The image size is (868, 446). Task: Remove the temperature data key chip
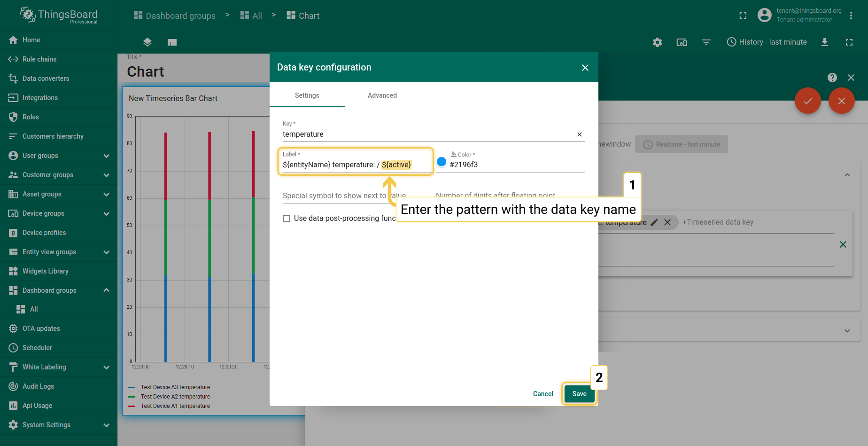click(667, 222)
